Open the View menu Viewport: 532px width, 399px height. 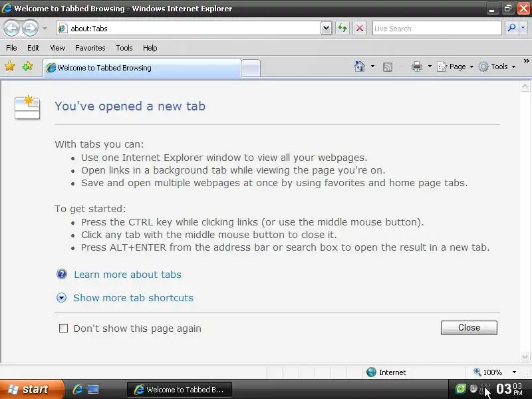coord(57,48)
